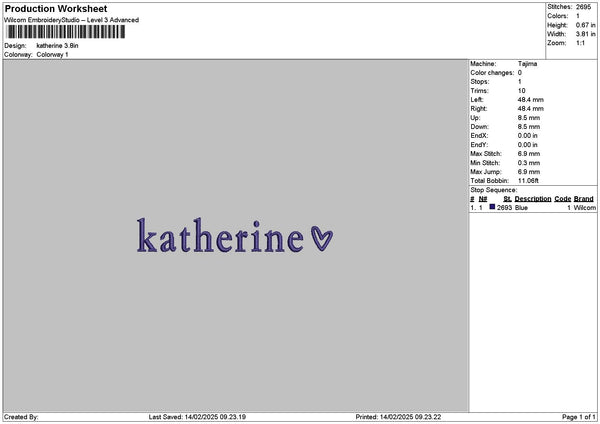Click the Production Worksheet title
This screenshot has height=424, width=600.
pos(56,9)
